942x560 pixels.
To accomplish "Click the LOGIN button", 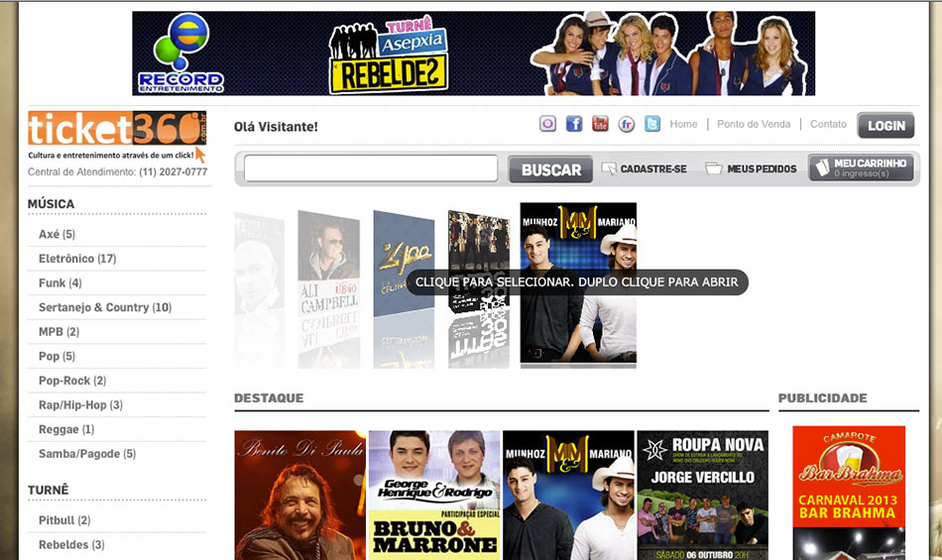I will click(885, 126).
